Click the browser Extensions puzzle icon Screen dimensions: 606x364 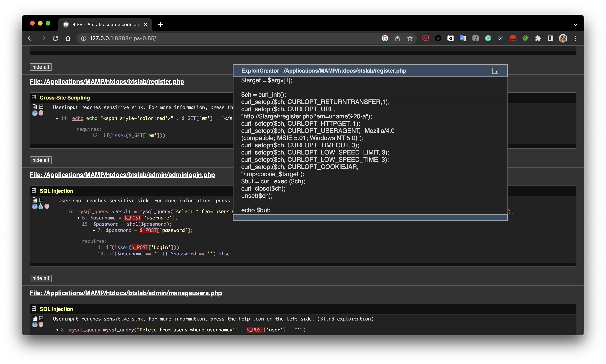pos(538,38)
